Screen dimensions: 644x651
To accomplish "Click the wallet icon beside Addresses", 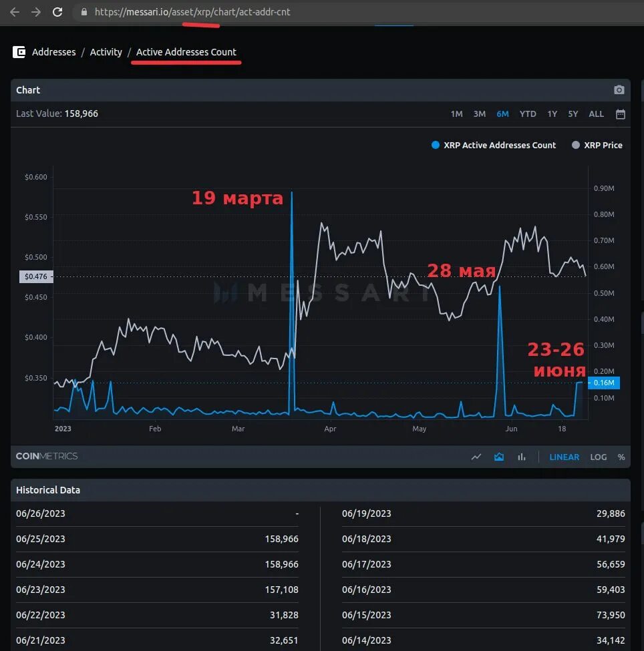I will click(19, 52).
